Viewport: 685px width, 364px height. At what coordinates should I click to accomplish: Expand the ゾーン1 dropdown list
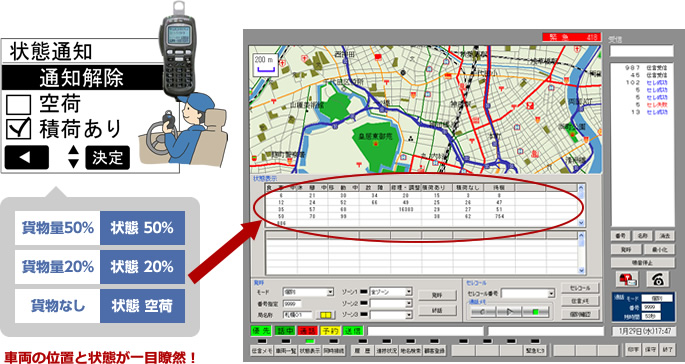391,291
